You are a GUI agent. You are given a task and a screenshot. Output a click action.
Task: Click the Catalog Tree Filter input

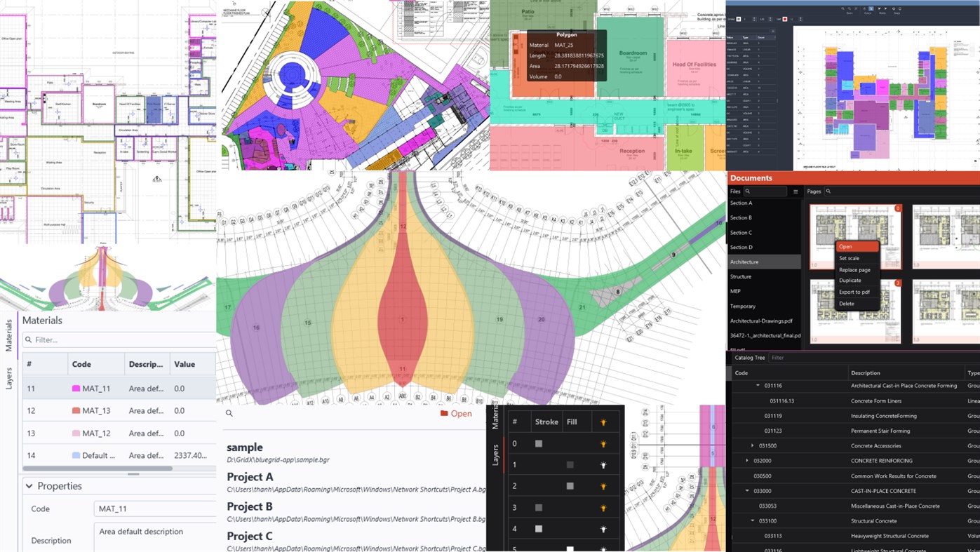[x=873, y=358]
